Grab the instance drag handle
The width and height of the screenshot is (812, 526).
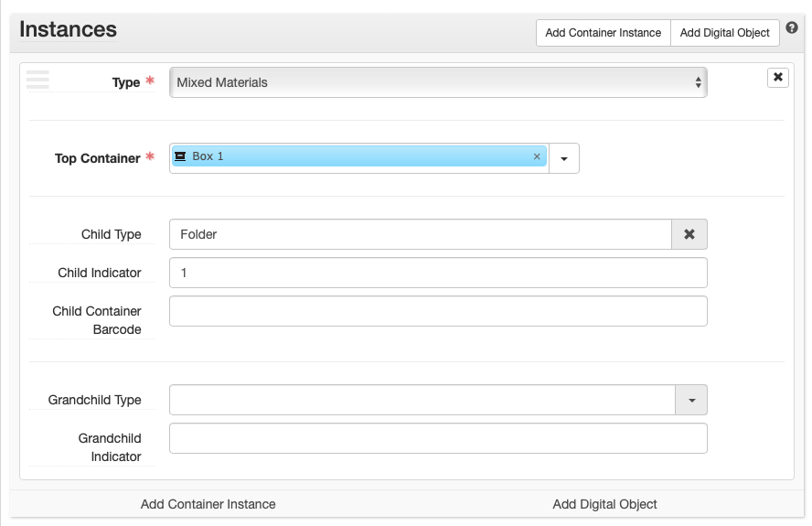[37, 80]
